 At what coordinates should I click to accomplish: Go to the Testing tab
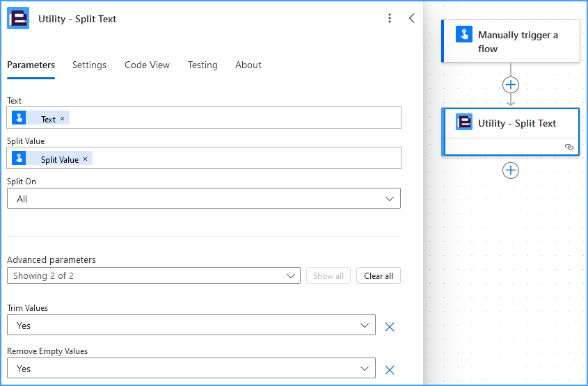tap(202, 65)
